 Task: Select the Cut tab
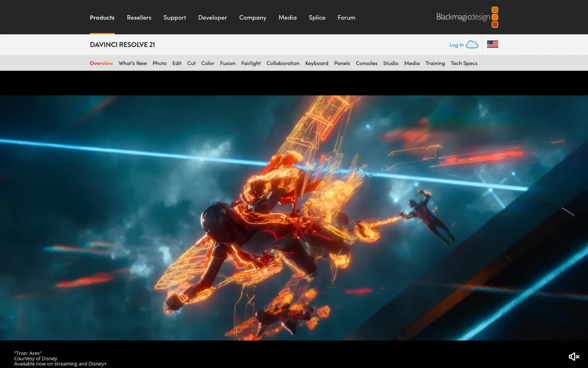click(192, 63)
